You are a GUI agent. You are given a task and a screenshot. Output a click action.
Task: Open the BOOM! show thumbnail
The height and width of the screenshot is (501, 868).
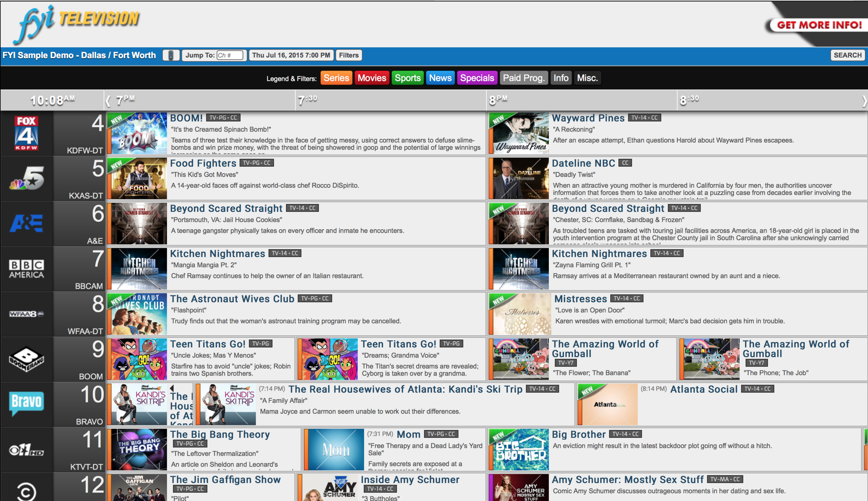coord(139,133)
